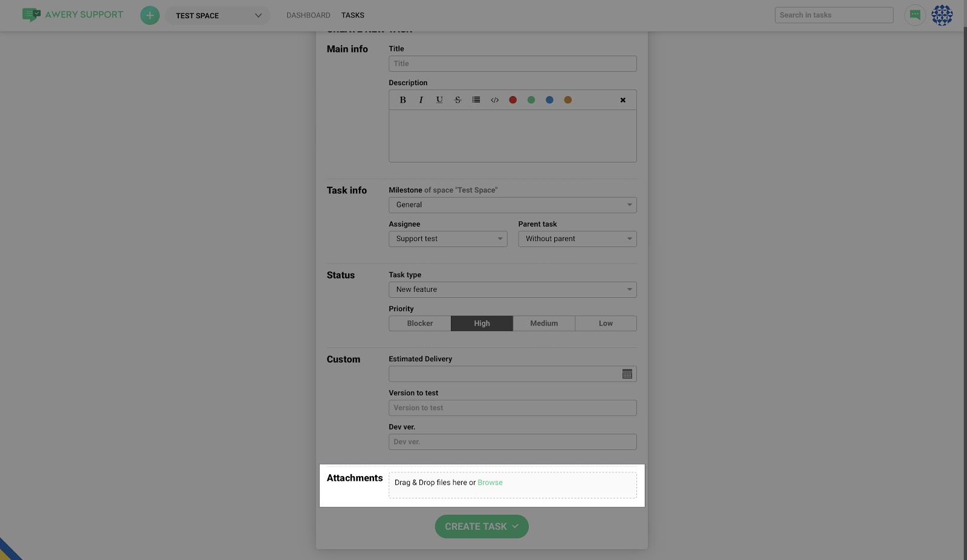Toggle italic formatting in description editor
The image size is (967, 560).
[x=421, y=100]
